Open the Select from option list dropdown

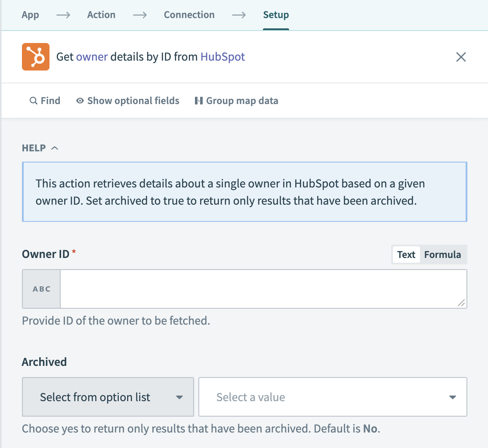pyautogui.click(x=108, y=397)
